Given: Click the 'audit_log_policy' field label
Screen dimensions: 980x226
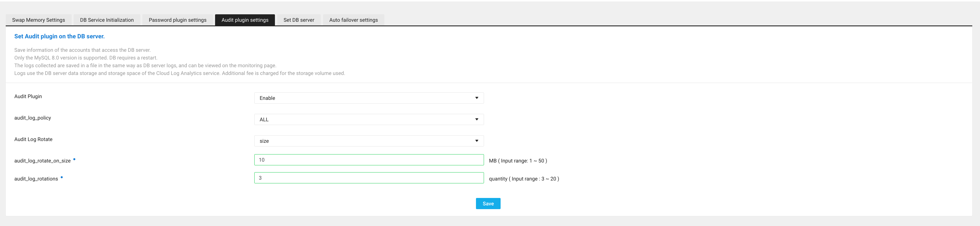Looking at the screenshot, I should point(33,118).
